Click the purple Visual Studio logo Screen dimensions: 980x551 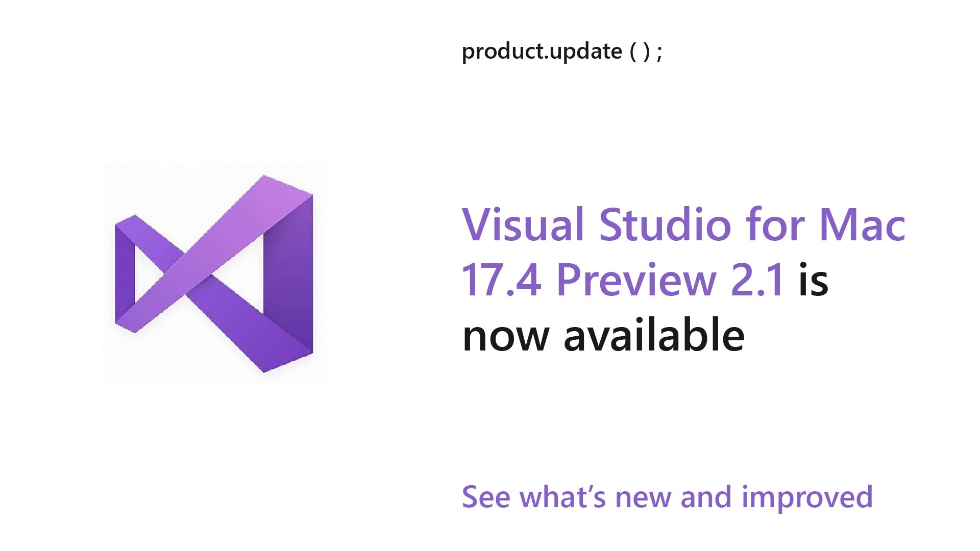click(214, 274)
